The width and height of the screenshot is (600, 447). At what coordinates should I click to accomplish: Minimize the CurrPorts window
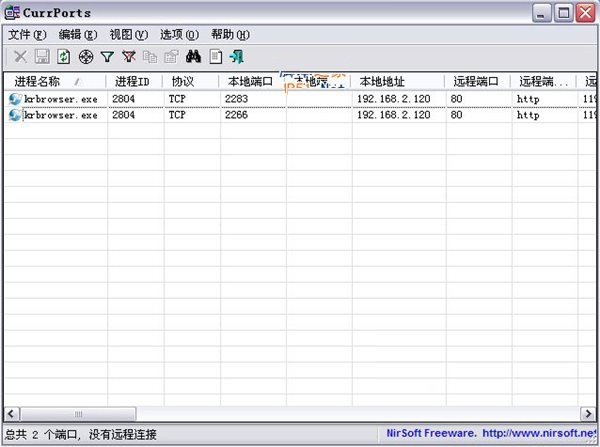(541, 13)
